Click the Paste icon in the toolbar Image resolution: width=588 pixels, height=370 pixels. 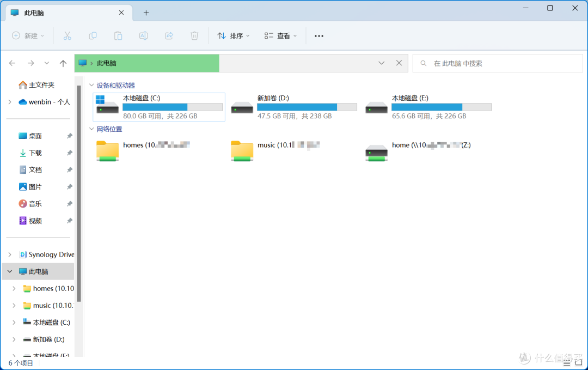[x=118, y=35]
